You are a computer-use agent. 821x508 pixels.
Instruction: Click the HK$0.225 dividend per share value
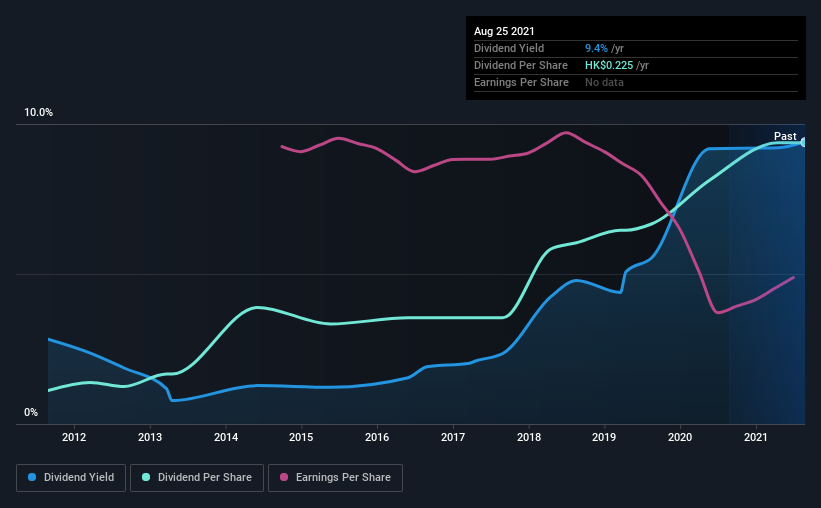[609, 65]
